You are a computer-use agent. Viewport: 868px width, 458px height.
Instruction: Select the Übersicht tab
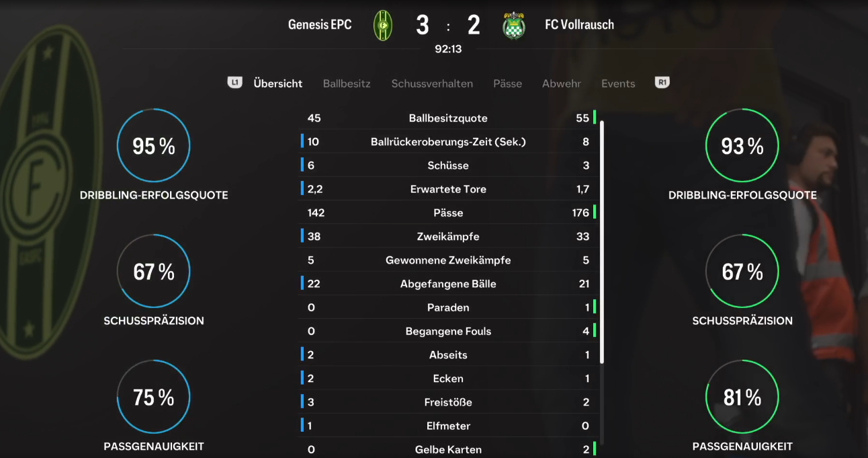click(278, 83)
